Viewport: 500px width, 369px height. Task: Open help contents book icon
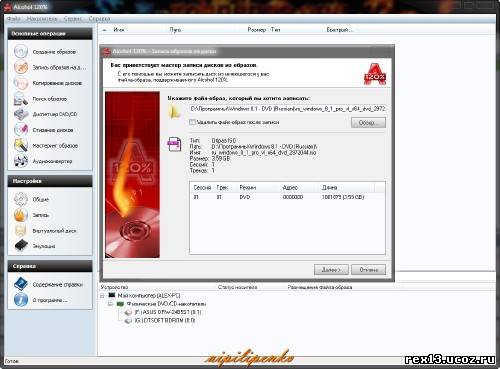click(x=21, y=284)
